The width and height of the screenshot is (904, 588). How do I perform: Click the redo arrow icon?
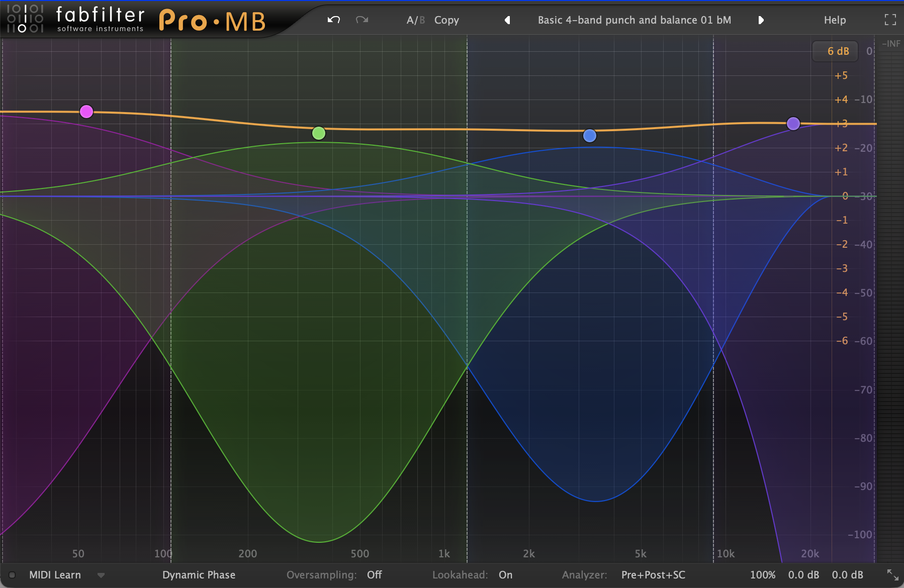point(362,20)
